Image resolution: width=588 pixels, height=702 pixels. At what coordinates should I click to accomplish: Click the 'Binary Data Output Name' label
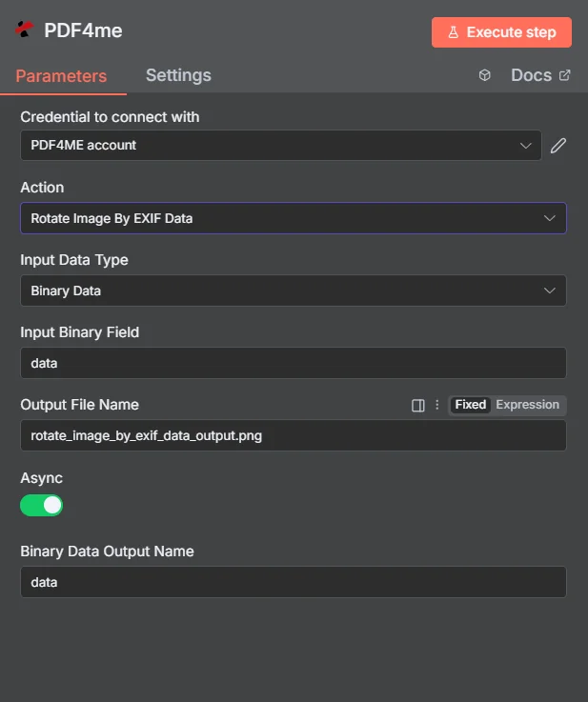(x=107, y=552)
